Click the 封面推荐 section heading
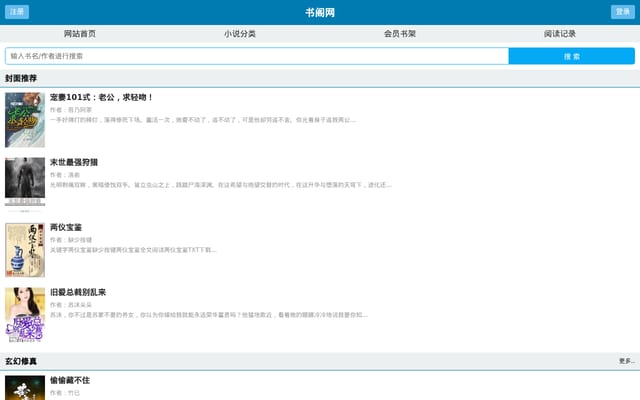 tap(21, 78)
